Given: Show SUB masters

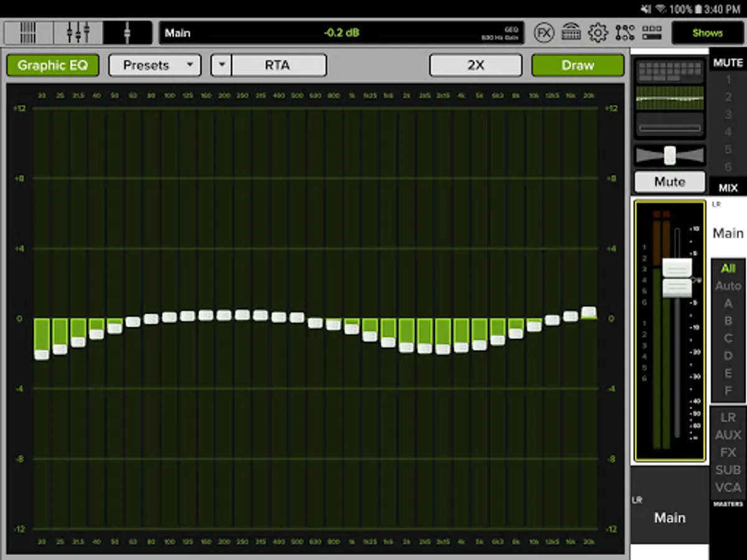Looking at the screenshot, I should click(728, 470).
